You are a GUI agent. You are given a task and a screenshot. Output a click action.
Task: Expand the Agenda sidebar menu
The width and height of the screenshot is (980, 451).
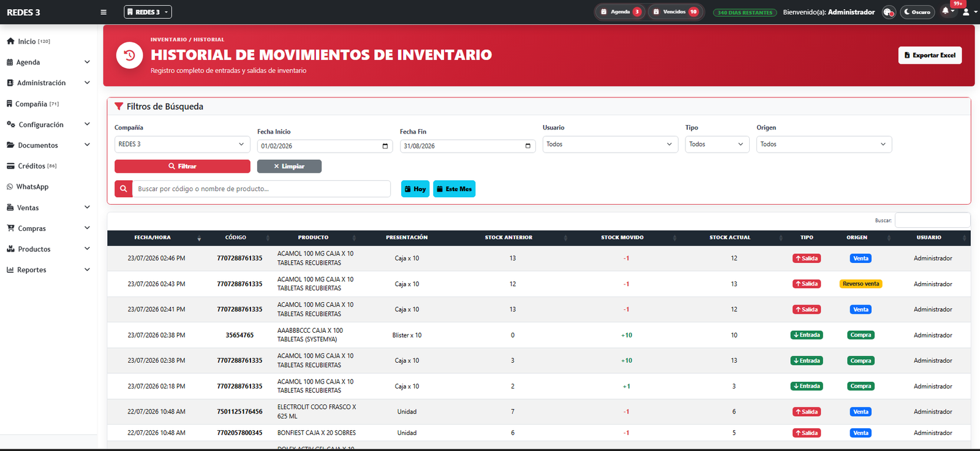tap(48, 62)
